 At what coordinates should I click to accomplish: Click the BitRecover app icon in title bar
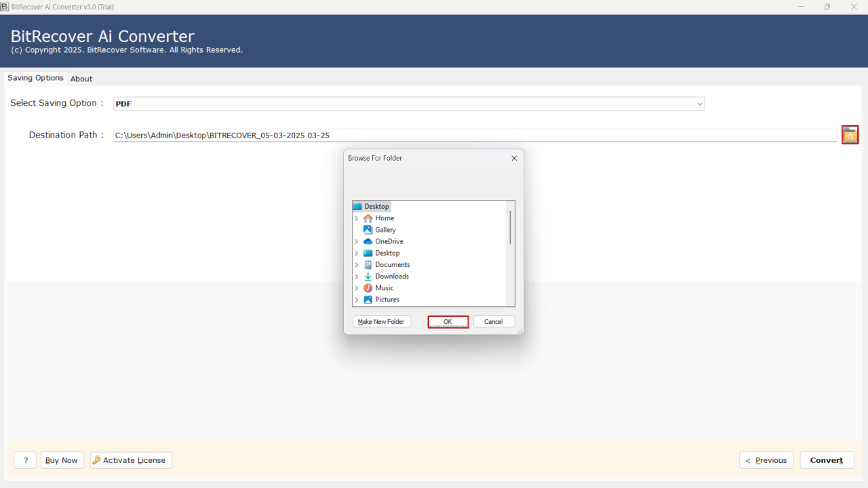(x=4, y=6)
